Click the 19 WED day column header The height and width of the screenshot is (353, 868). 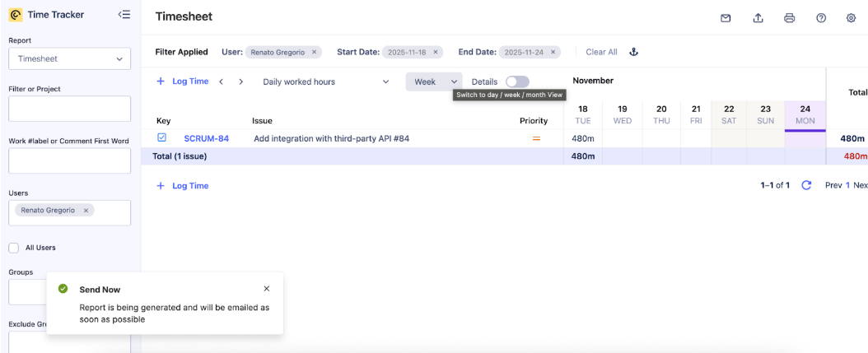pyautogui.click(x=623, y=114)
